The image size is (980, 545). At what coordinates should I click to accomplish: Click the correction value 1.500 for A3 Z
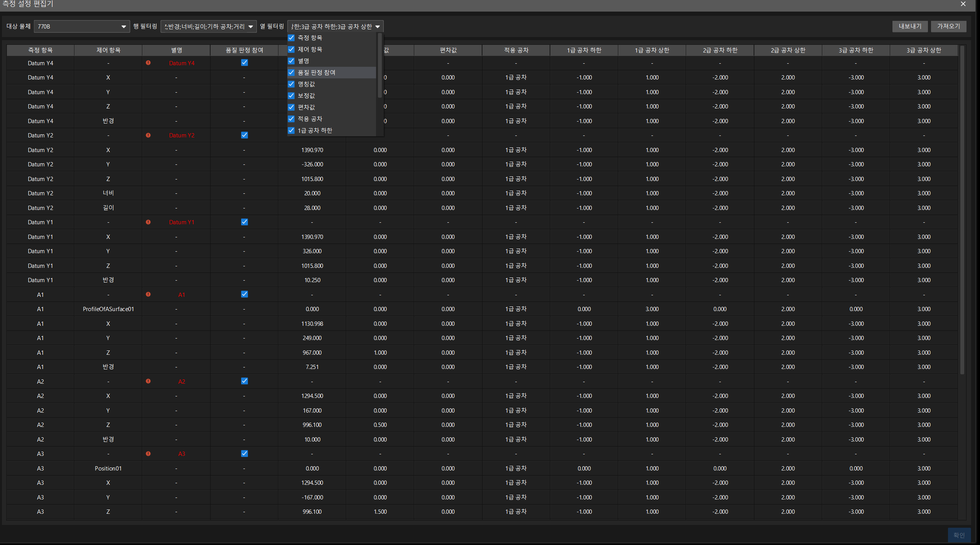(x=380, y=512)
